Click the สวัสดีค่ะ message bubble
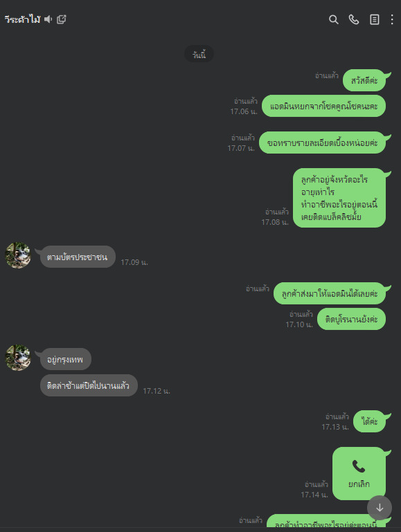 [x=364, y=80]
